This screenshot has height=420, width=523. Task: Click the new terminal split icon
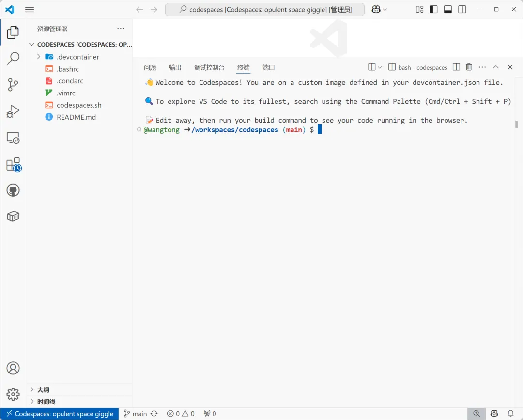371,67
